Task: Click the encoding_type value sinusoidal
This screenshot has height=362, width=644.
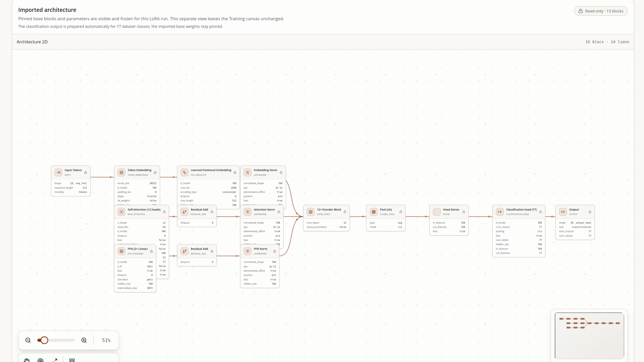Action: (x=229, y=192)
